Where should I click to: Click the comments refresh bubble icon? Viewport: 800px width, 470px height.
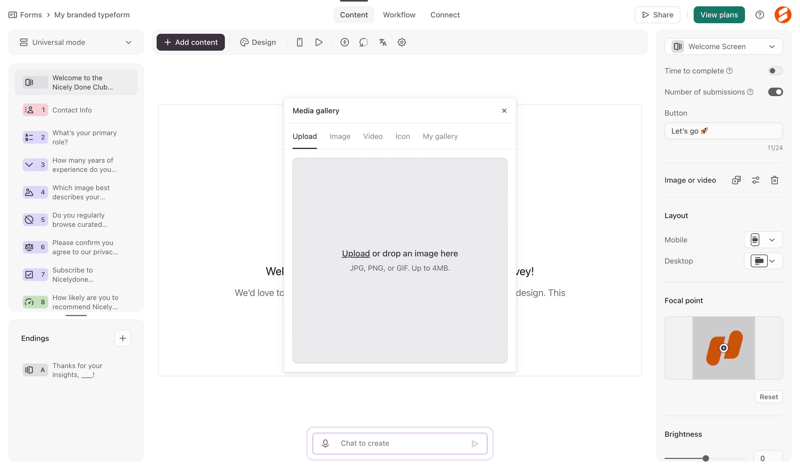[x=363, y=42]
